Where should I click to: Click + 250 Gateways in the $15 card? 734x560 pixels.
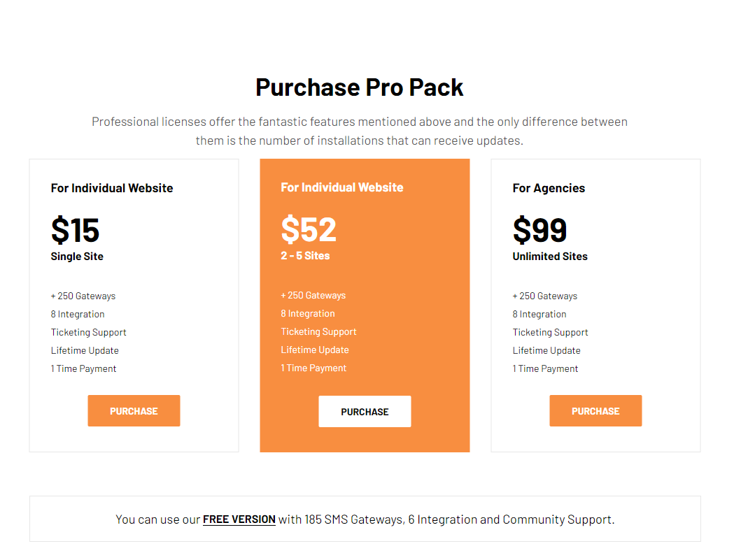point(83,296)
